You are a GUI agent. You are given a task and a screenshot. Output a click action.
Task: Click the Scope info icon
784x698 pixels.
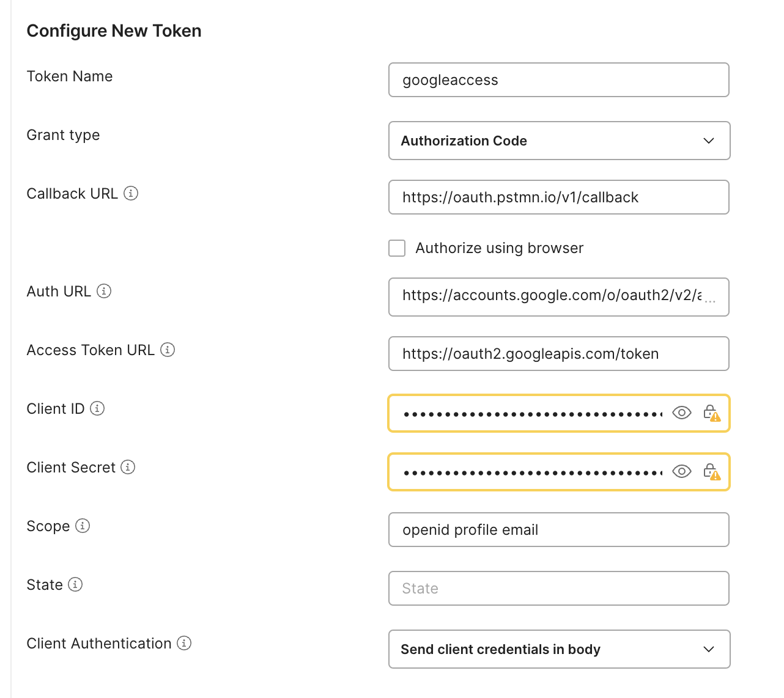coord(83,526)
